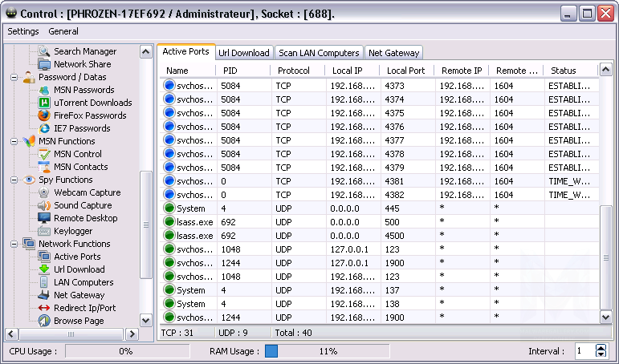Open the Settings menu
Screen dimensions: 619x364
point(23,32)
